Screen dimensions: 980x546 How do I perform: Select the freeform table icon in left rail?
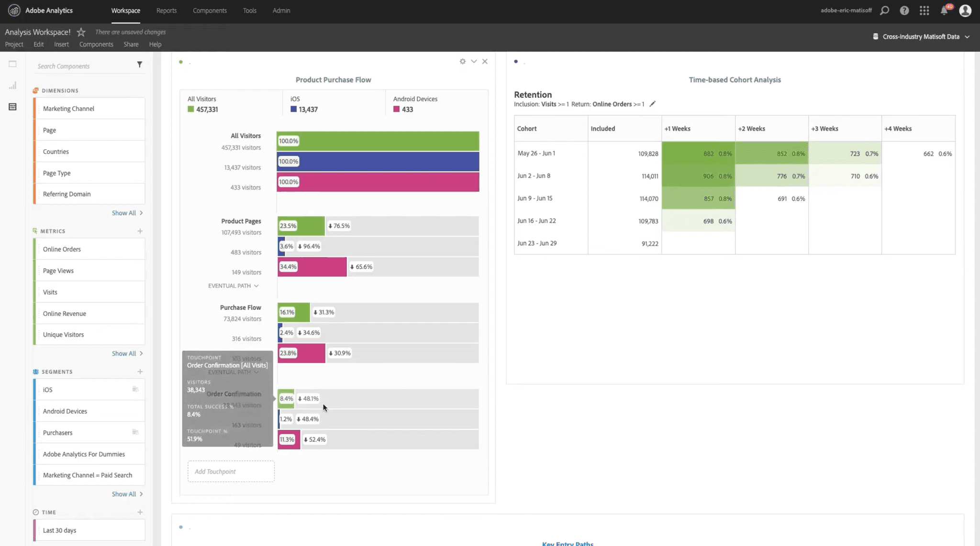pos(12,107)
